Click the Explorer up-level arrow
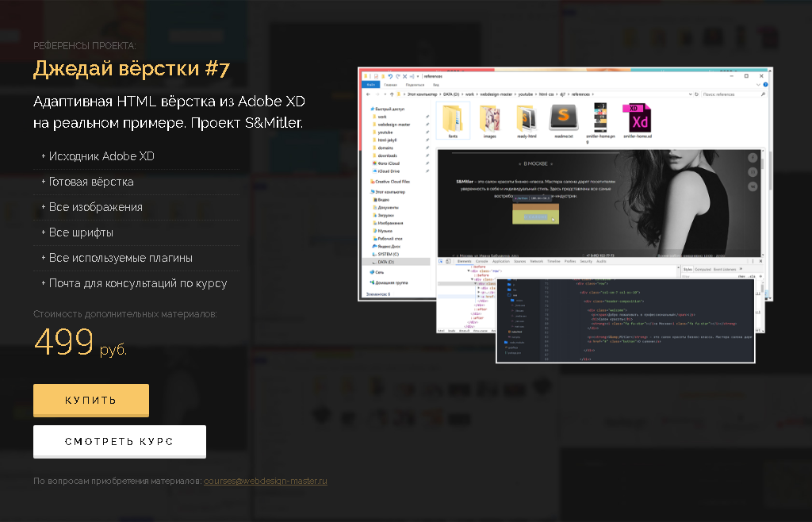The image size is (812, 522). tap(392, 94)
